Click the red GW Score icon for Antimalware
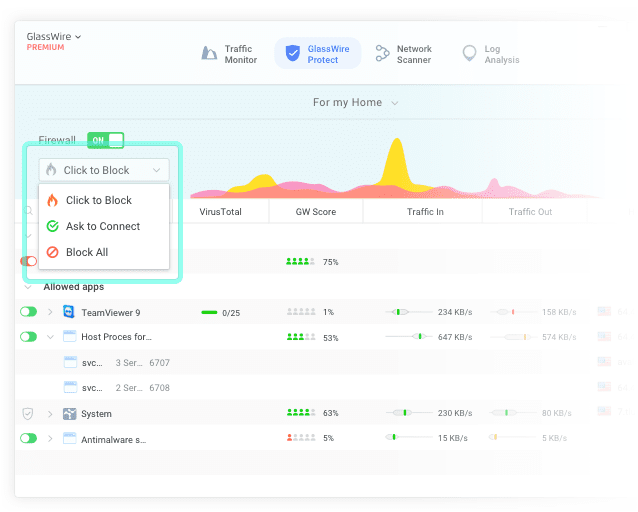The height and width of the screenshot is (512, 638). [289, 438]
